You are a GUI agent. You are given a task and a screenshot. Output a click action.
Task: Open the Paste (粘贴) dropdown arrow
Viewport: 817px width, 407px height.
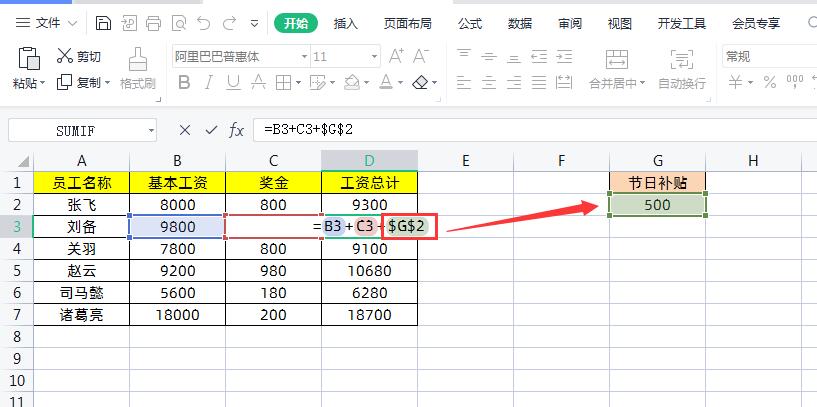(x=42, y=83)
